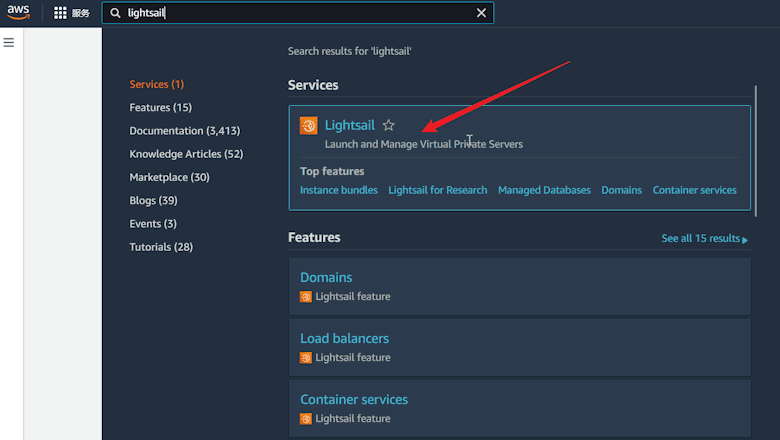This screenshot has height=440, width=780.
Task: Open Instance bundles top feature
Action: (339, 190)
